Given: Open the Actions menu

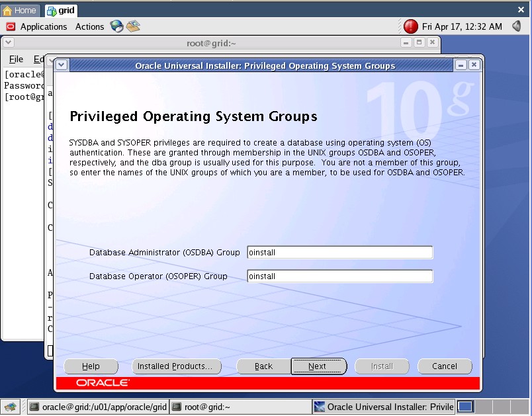Looking at the screenshot, I should [x=89, y=26].
